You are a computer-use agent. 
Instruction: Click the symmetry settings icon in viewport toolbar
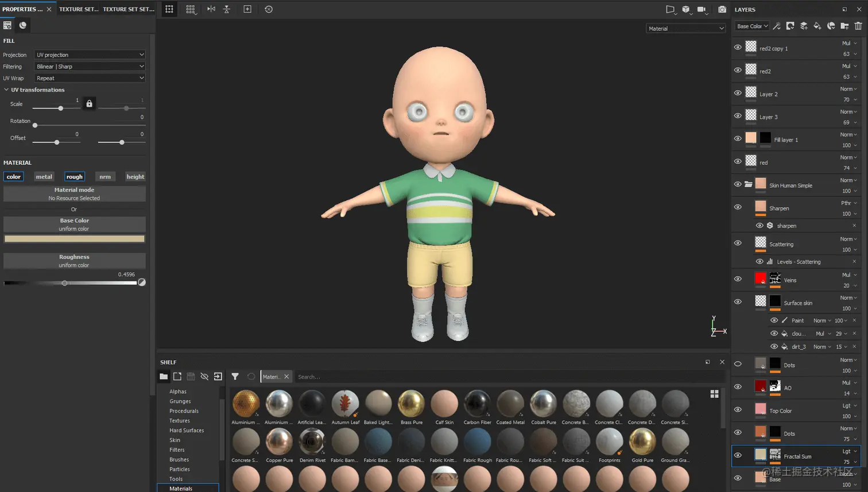[169, 9]
